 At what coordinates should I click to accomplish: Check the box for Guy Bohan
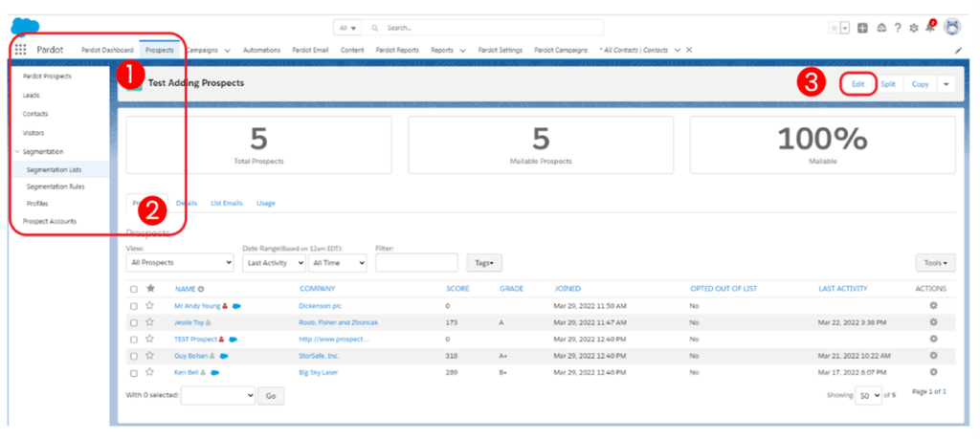134,356
